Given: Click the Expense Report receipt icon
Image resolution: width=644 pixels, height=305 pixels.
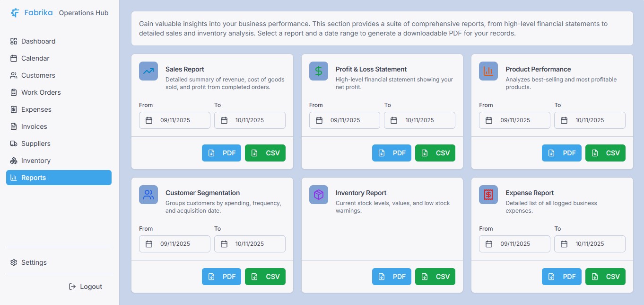Looking at the screenshot, I should click(x=488, y=195).
